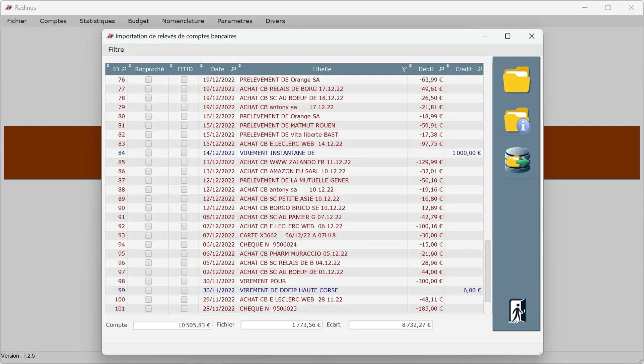Click the Compte input field

[173, 324]
